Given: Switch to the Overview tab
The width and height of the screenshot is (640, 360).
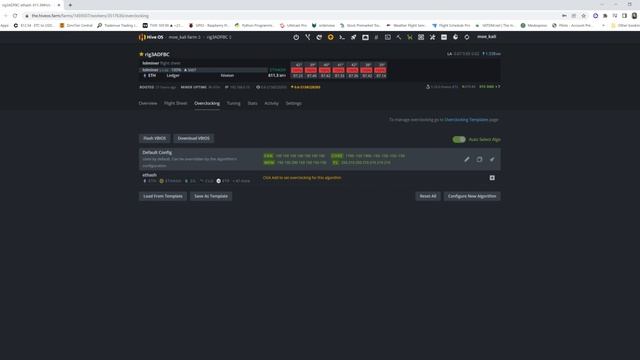Looking at the screenshot, I should tap(148, 103).
